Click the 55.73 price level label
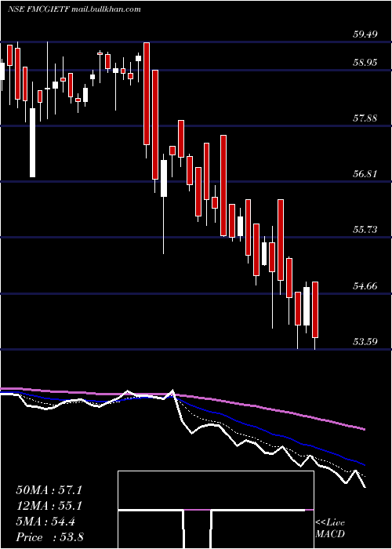The image size is (392, 549). click(x=365, y=230)
